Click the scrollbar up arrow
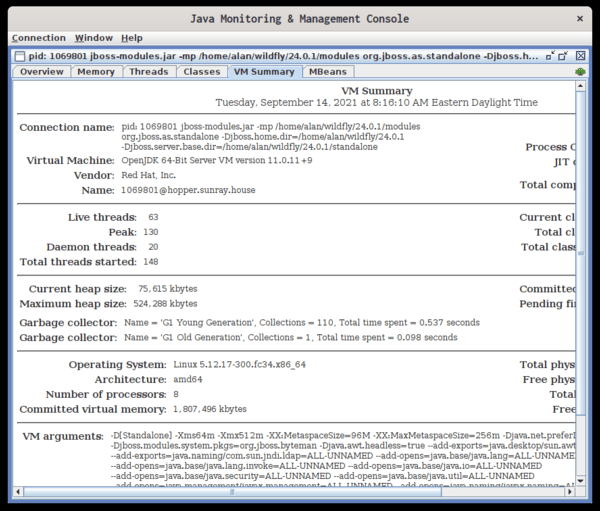 pos(579,87)
